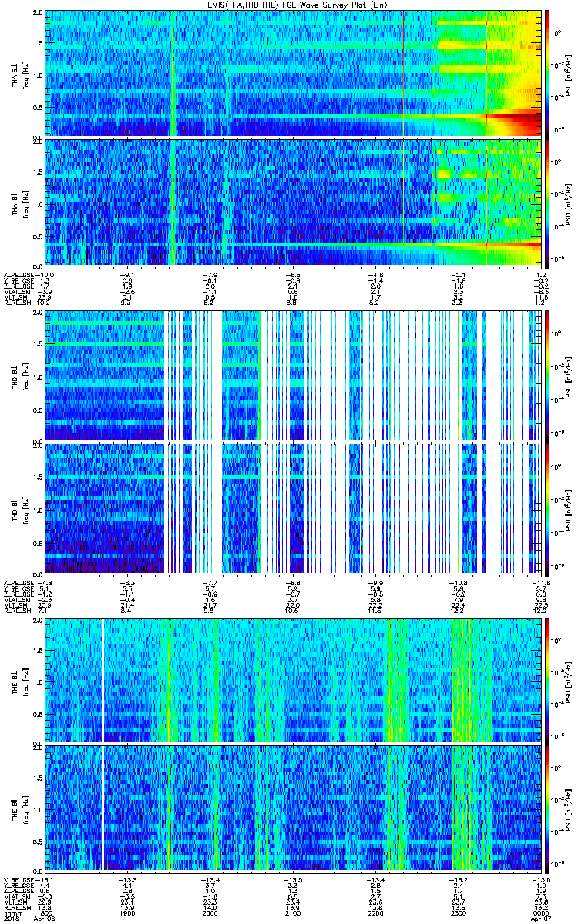Click the -4.8 X_RE_GSE value under THD
578x924 pixels.
pos(45,581)
